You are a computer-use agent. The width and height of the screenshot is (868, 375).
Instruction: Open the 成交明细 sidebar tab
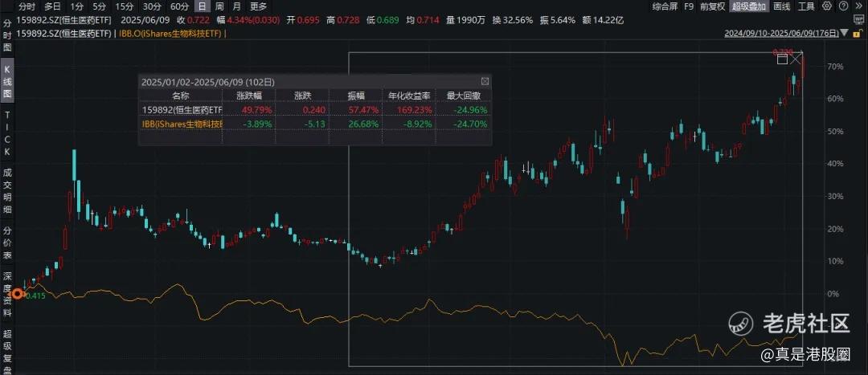(7, 190)
